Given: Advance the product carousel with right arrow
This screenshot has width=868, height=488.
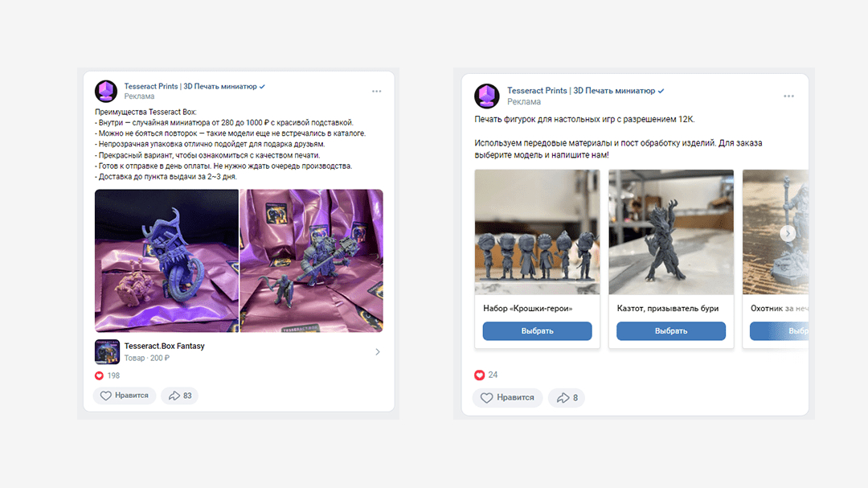Looking at the screenshot, I should tap(788, 233).
